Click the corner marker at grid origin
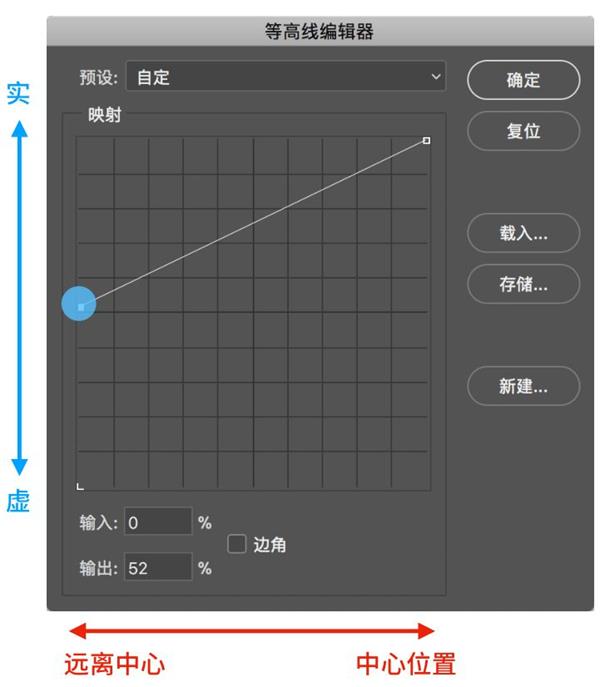 click(x=80, y=486)
